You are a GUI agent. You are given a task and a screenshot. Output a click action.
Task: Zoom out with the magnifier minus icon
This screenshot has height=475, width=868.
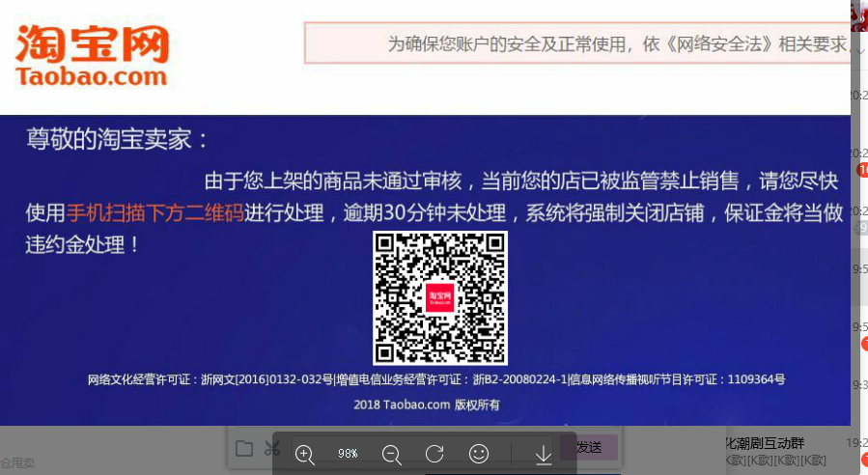point(391,454)
